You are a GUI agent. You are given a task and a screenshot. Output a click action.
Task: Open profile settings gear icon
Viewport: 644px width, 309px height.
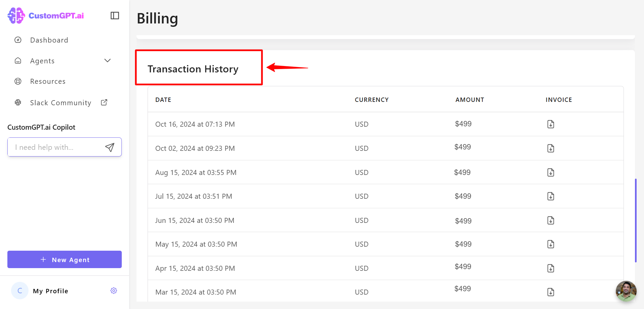(x=114, y=291)
